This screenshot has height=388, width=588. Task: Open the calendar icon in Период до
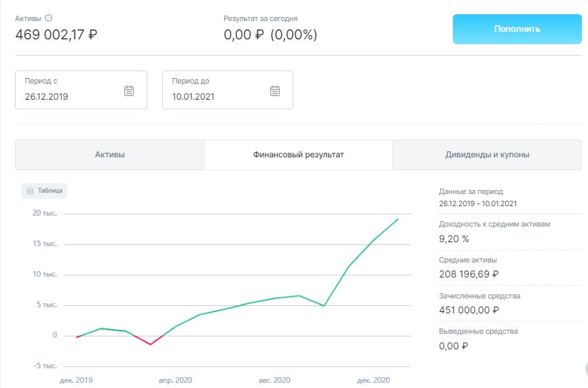point(275,91)
